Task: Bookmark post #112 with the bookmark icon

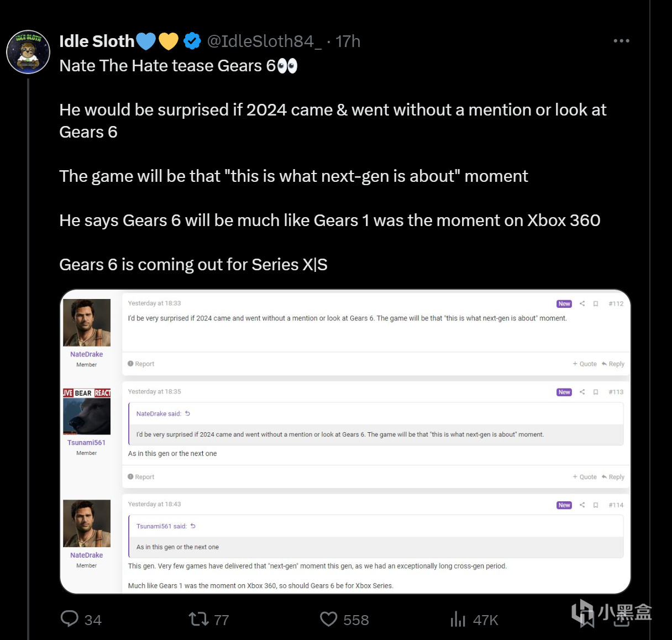Action: point(596,303)
